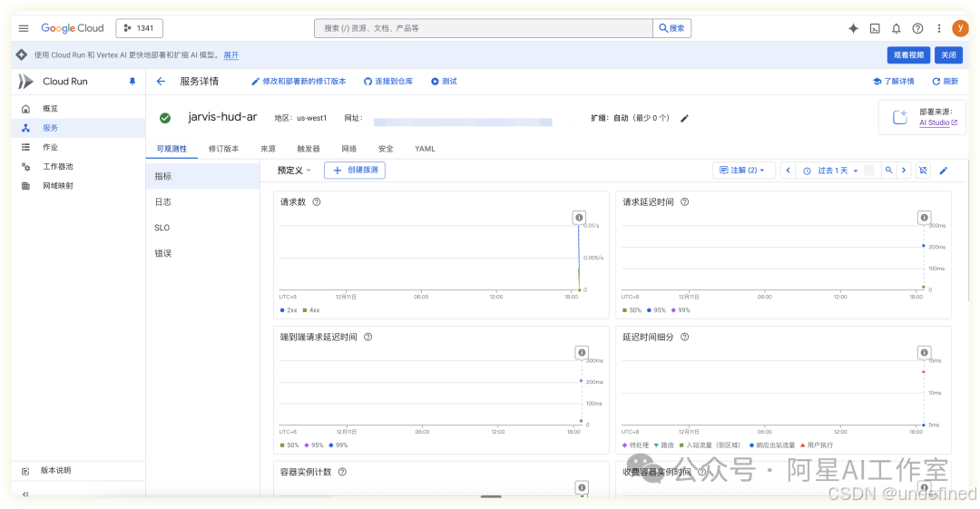Open help for 延迟时间细分 chart
The image size is (980, 509).
[685, 337]
